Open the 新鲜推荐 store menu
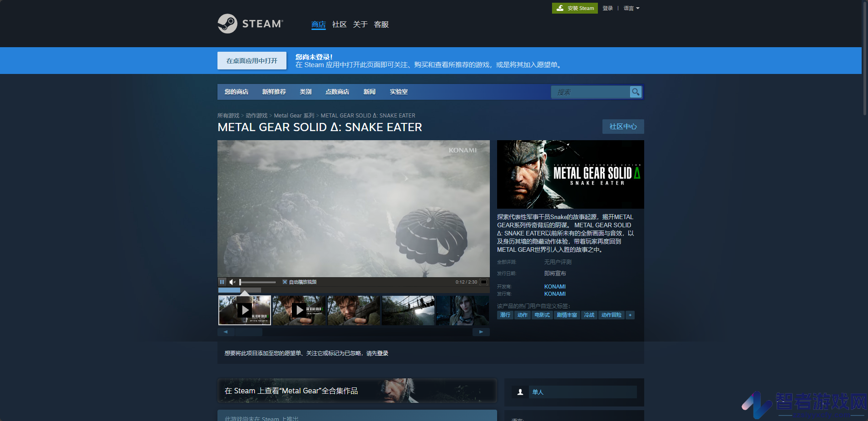 tap(274, 92)
